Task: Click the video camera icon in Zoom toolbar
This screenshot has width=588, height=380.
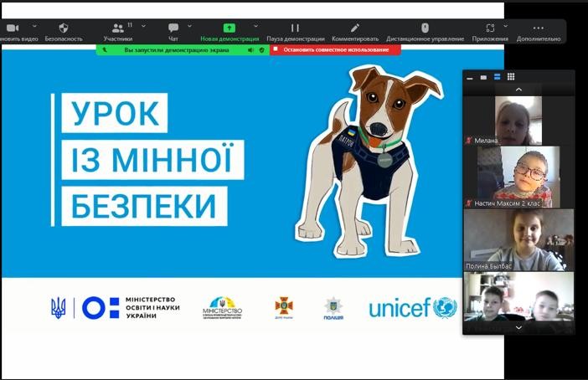Action: point(13,28)
